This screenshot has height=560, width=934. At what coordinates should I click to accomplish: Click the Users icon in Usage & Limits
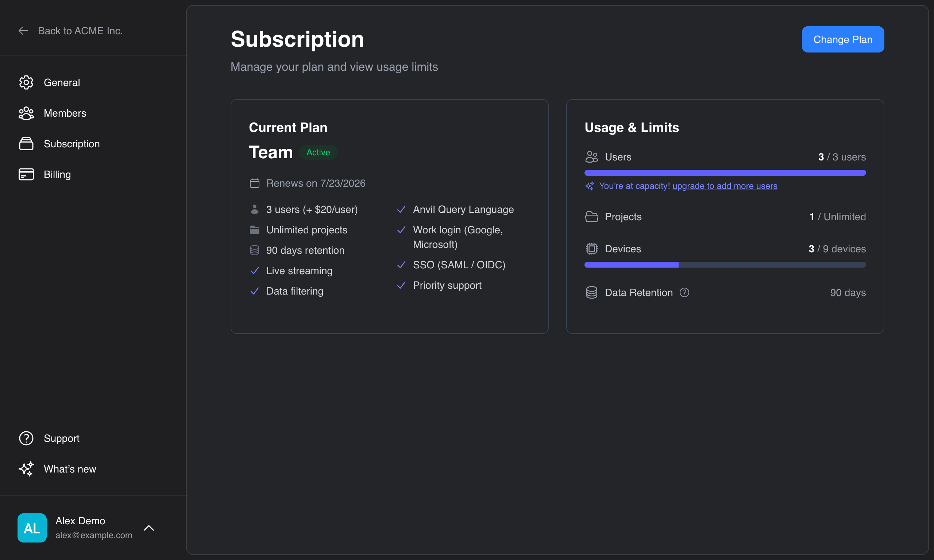coord(591,157)
